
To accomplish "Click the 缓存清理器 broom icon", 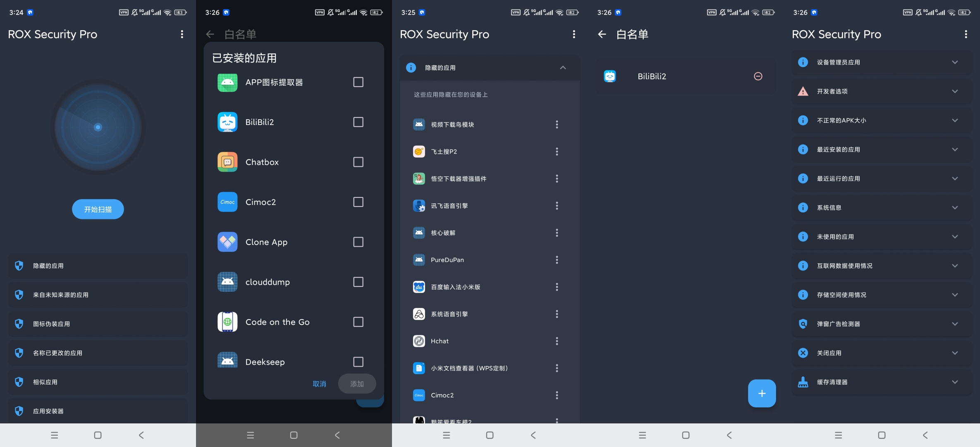I will [803, 382].
